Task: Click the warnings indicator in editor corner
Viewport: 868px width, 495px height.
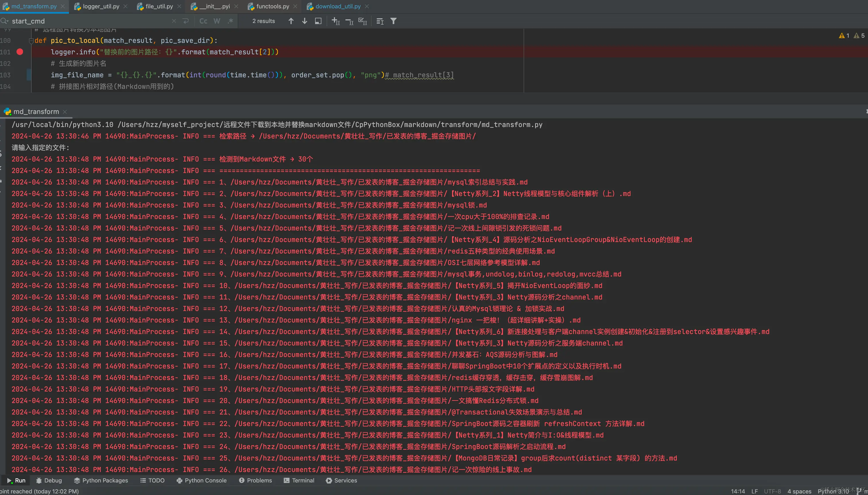Action: pyautogui.click(x=844, y=35)
